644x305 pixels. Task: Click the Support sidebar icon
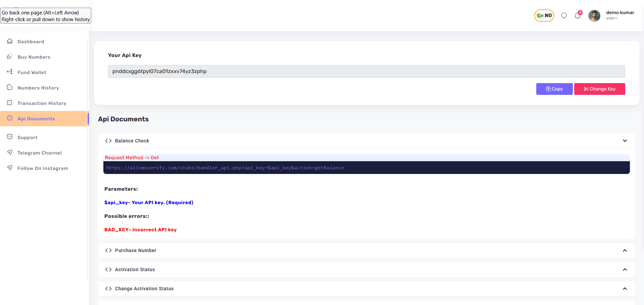[x=10, y=137]
